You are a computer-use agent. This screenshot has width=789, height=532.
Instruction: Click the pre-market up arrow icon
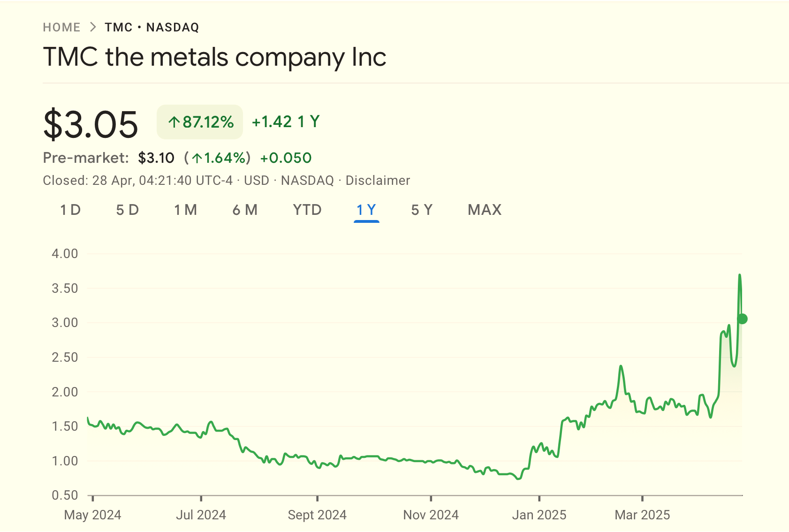(197, 158)
